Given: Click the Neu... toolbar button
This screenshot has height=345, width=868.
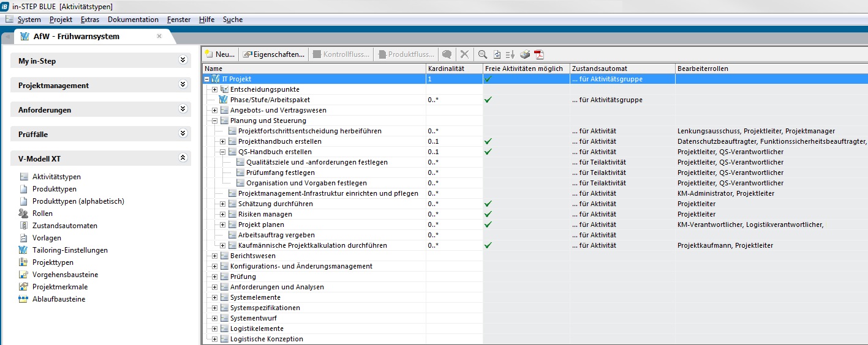Looking at the screenshot, I should coord(220,54).
